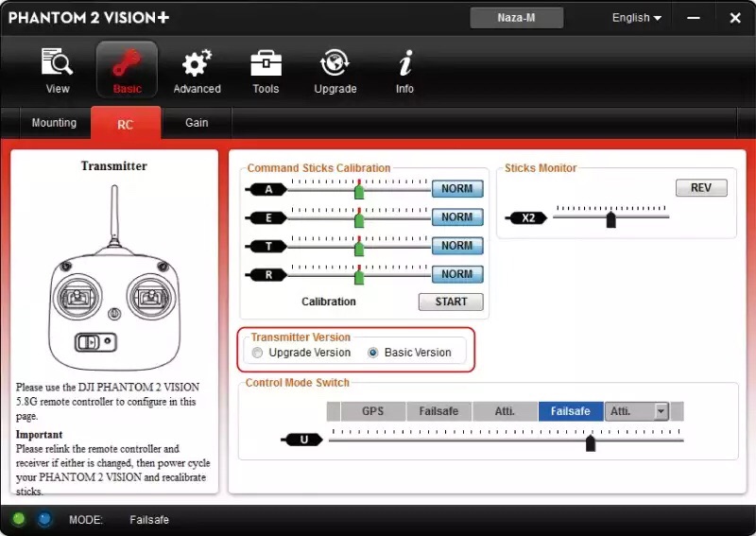Click the R channel slider handle
The width and height of the screenshot is (756, 536).
(359, 276)
